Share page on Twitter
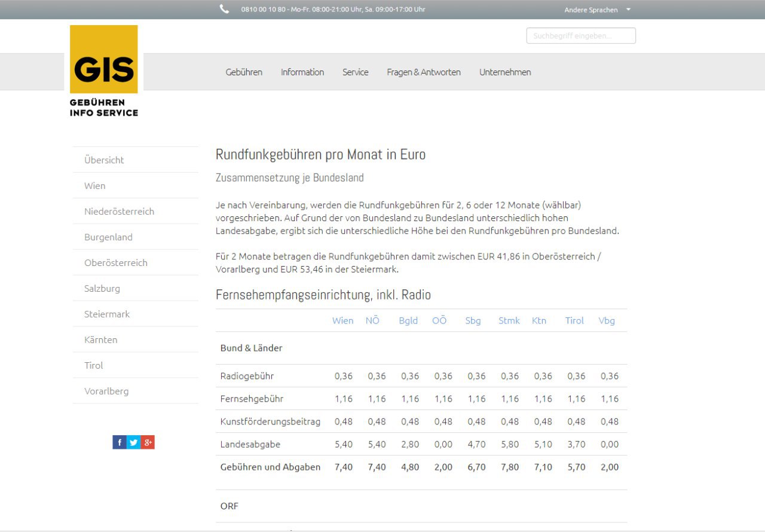This screenshot has height=532, width=765. [133, 442]
